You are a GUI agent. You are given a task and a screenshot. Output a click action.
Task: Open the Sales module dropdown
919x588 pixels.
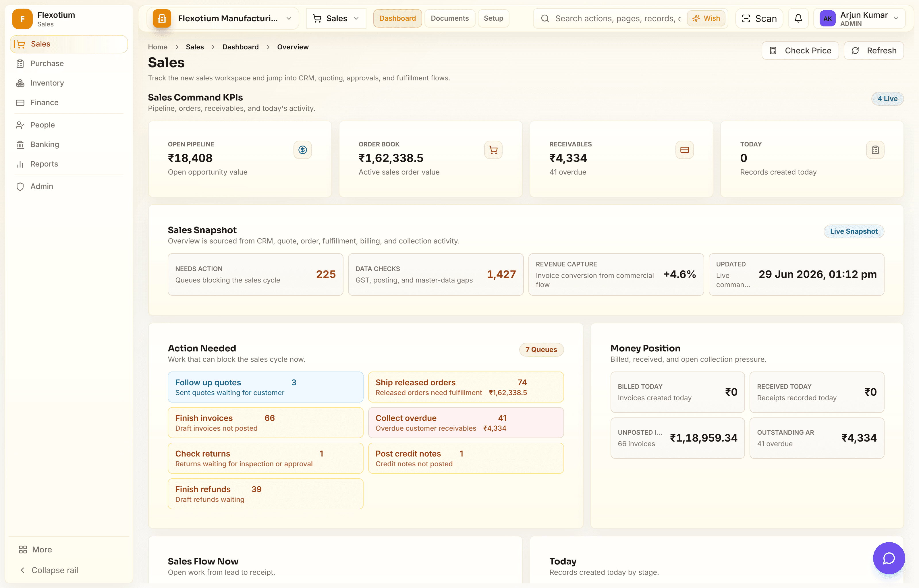(x=336, y=18)
